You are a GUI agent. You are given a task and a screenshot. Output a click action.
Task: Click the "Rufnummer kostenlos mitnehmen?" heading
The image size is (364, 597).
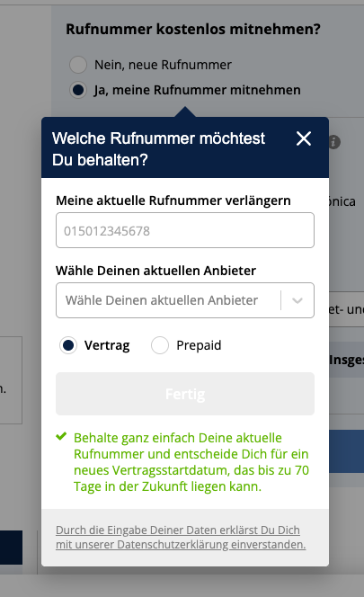pos(193,30)
